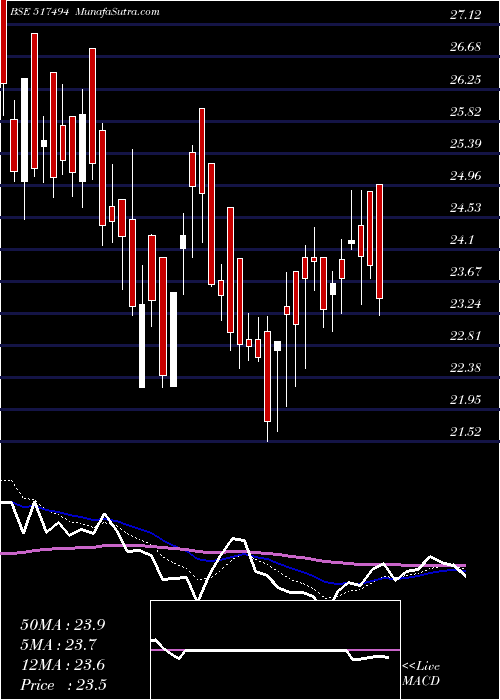
Task: Click the MunafaSutra.com header text
Action: point(118,12)
